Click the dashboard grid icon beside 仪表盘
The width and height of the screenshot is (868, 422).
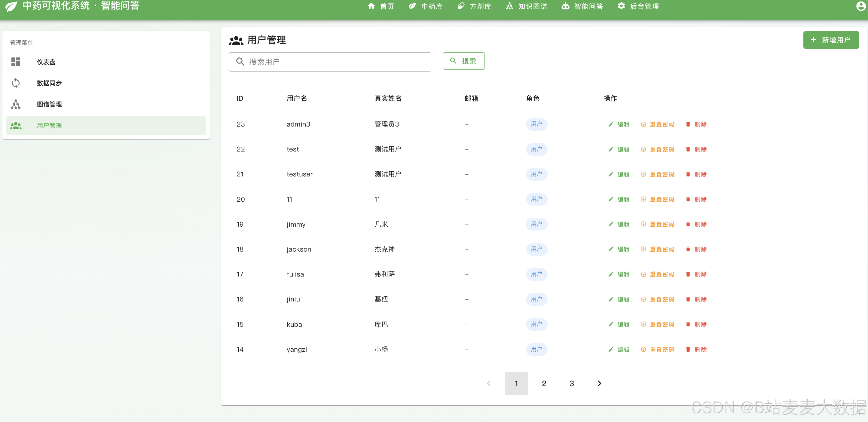pyautogui.click(x=16, y=62)
